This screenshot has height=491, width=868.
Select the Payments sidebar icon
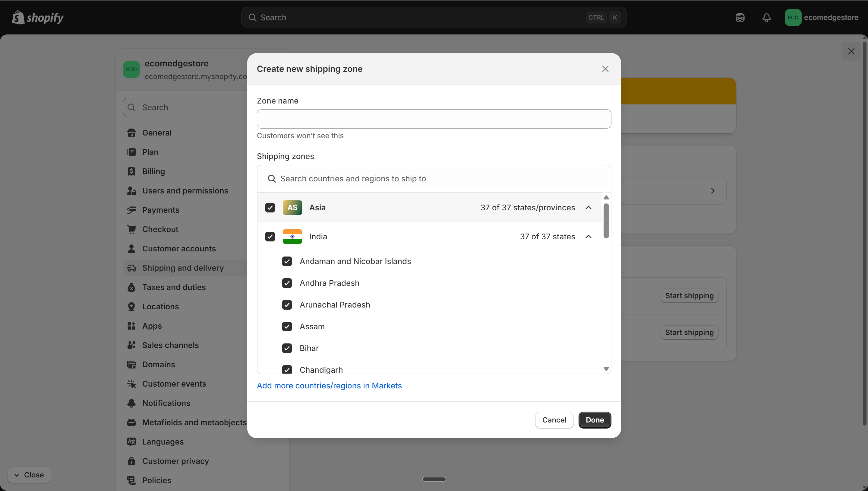[x=132, y=210]
